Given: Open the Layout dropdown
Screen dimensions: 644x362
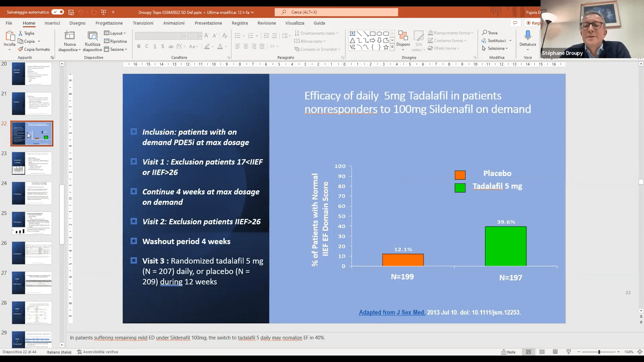Looking at the screenshot, I should pyautogui.click(x=115, y=33).
